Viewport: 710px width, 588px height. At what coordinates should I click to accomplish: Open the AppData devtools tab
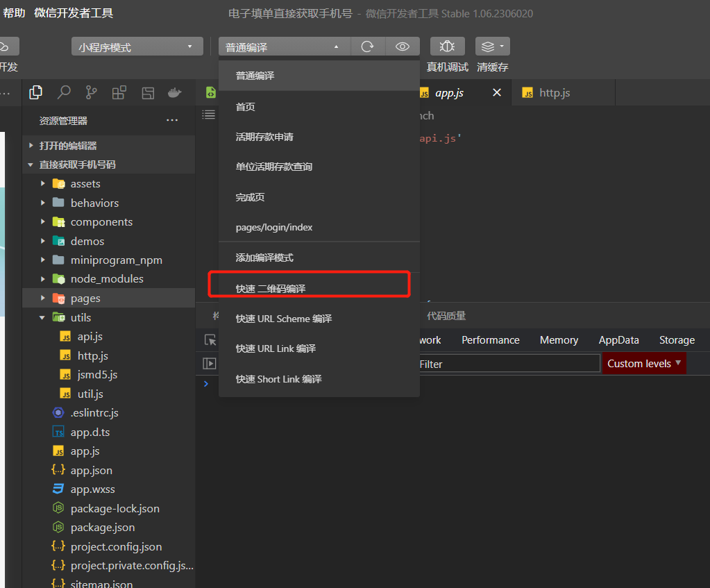tap(618, 340)
